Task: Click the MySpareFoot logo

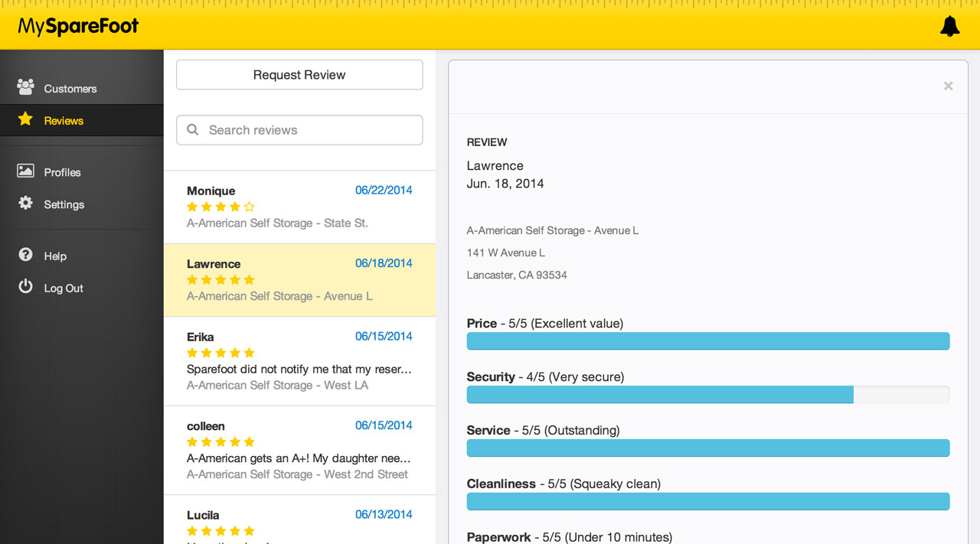Action: click(78, 27)
